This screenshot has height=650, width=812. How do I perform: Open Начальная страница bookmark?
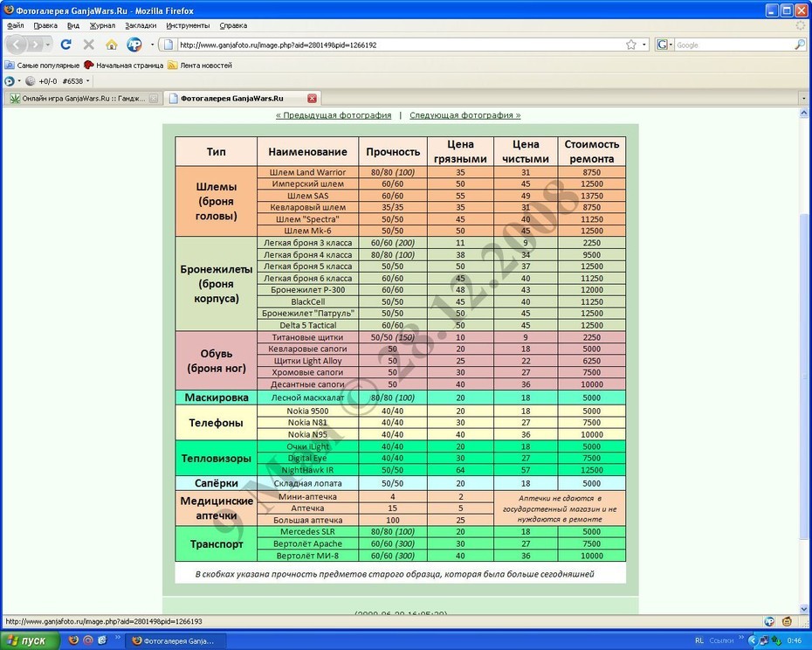point(123,66)
